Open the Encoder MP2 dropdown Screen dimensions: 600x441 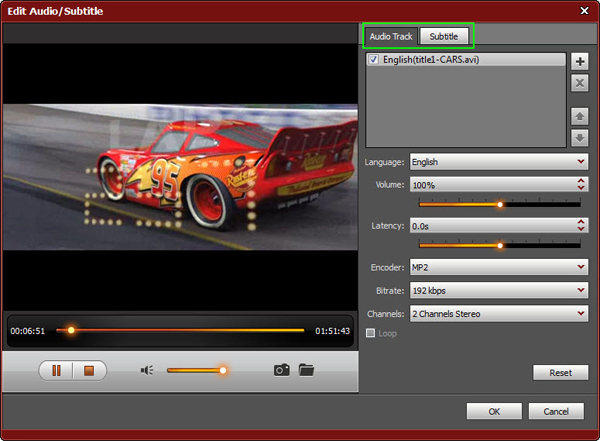tap(499, 267)
